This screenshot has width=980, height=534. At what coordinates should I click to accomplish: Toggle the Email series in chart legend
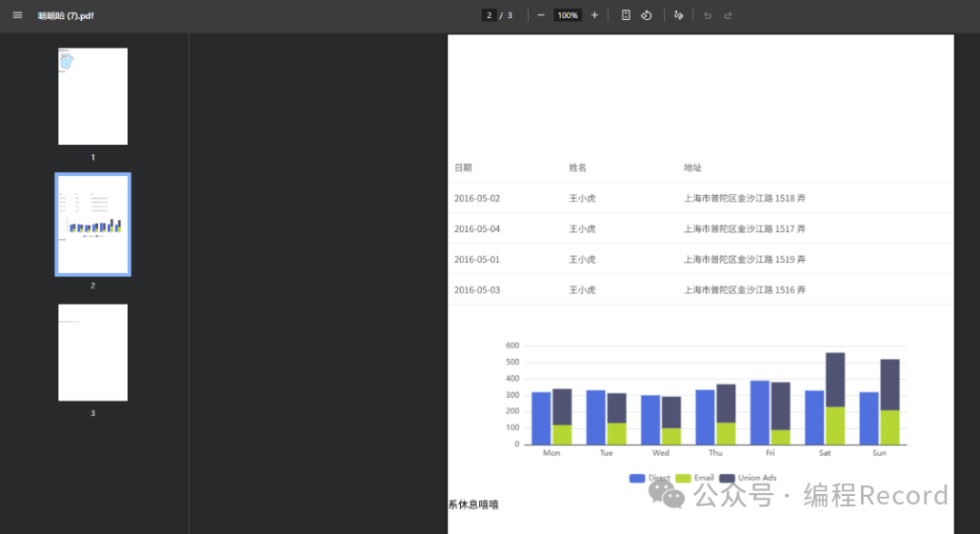point(694,478)
